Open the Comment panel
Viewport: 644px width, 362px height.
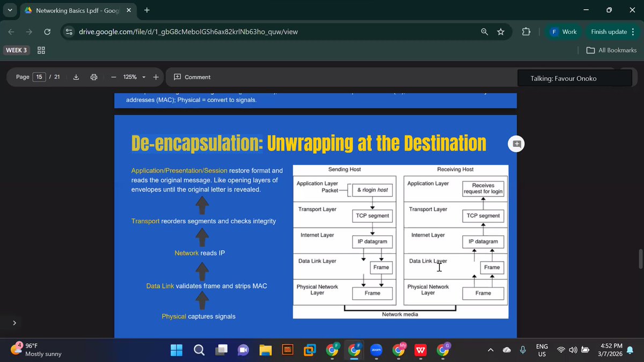[192, 77]
